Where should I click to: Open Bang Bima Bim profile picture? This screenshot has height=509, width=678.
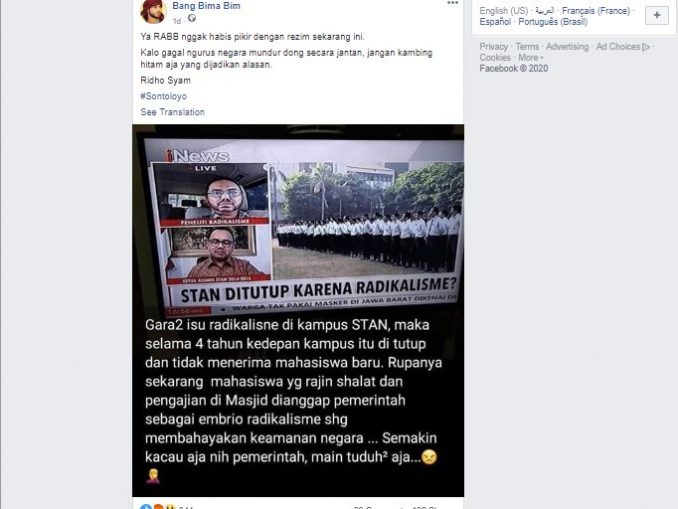pos(153,11)
